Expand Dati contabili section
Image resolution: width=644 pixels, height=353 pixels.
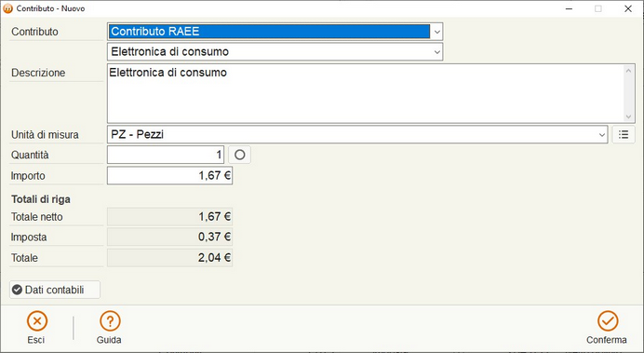(55, 290)
